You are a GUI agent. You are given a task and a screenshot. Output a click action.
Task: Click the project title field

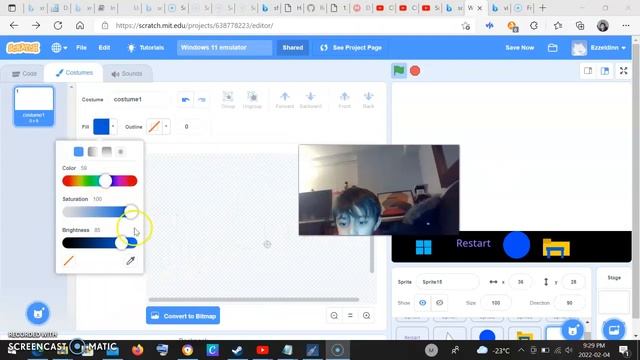click(224, 48)
